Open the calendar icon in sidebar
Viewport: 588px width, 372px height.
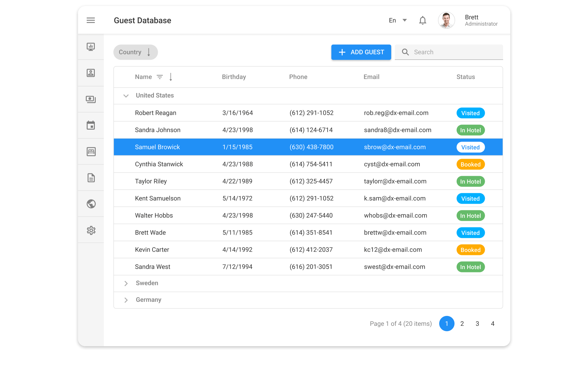tap(91, 125)
